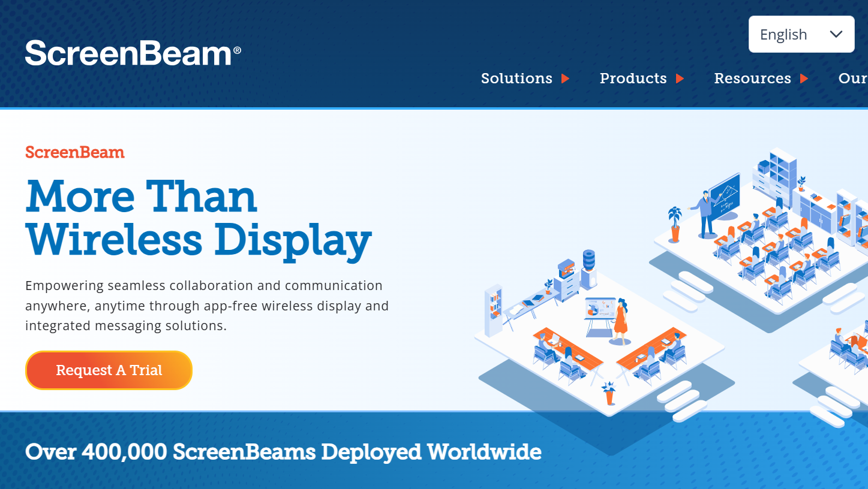Click the Empowering seamless collaboration paragraph
This screenshot has height=489, width=868.
tap(207, 306)
